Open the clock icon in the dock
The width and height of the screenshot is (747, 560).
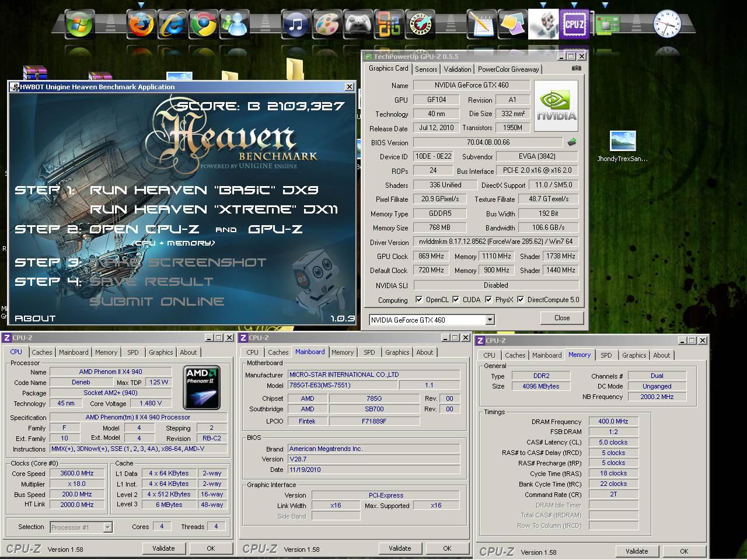[x=666, y=24]
